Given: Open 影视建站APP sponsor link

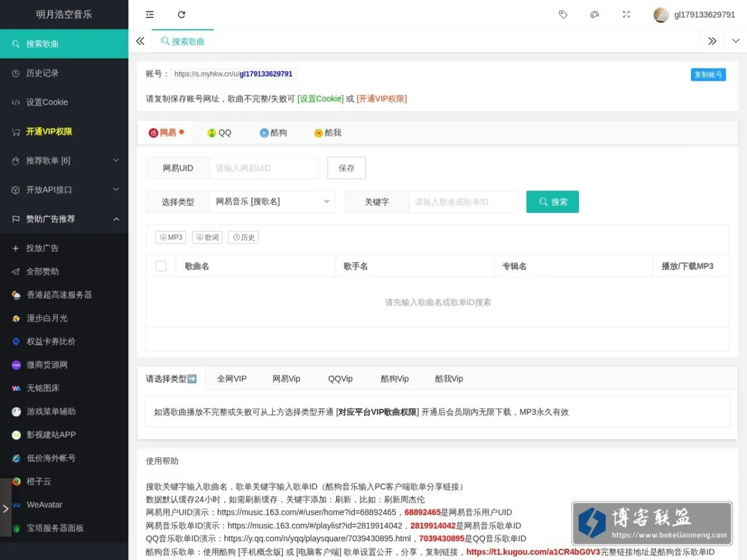Looking at the screenshot, I should 64,434.
